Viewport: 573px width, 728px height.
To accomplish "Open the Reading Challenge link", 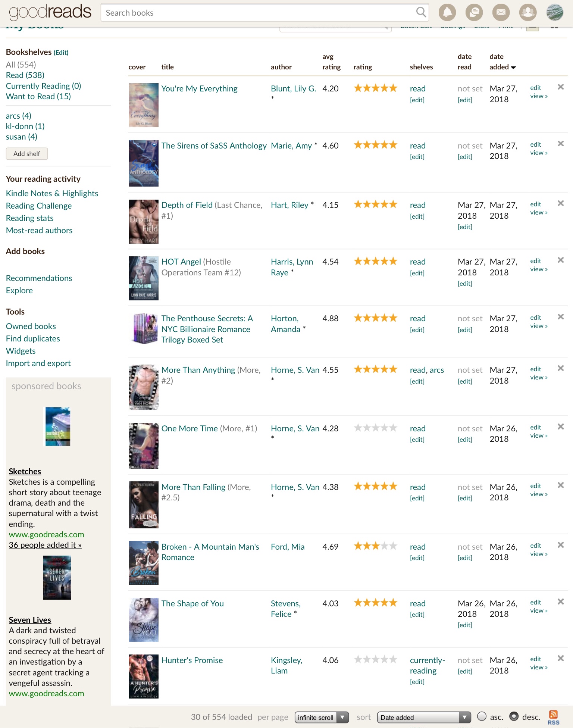I will click(x=39, y=206).
